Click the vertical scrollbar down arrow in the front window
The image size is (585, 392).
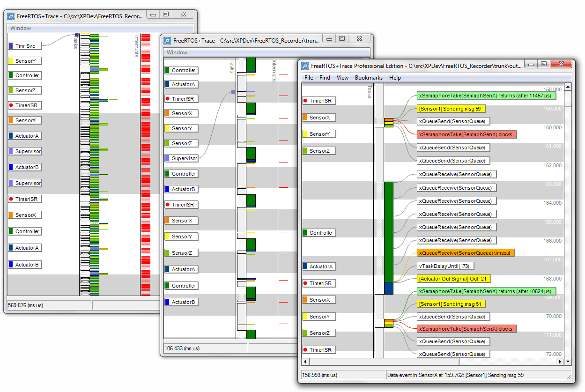pos(568,362)
